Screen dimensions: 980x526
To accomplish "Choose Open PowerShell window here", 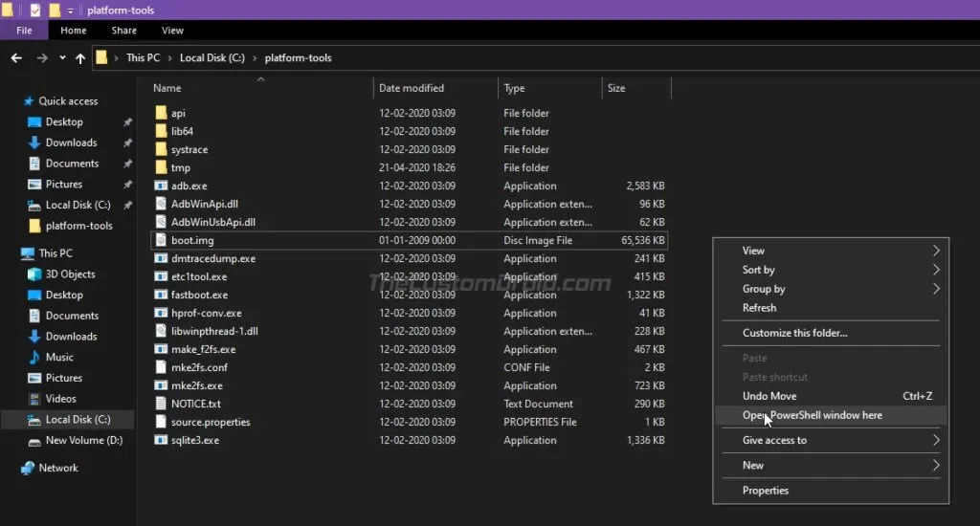I will pos(831,415).
